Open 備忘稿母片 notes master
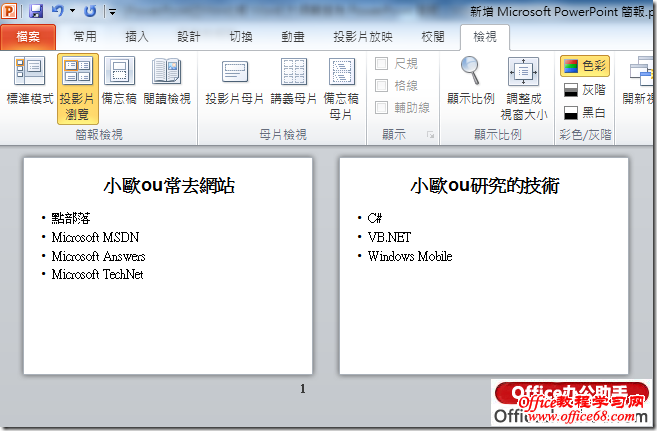This screenshot has width=657, height=431. pyautogui.click(x=341, y=89)
